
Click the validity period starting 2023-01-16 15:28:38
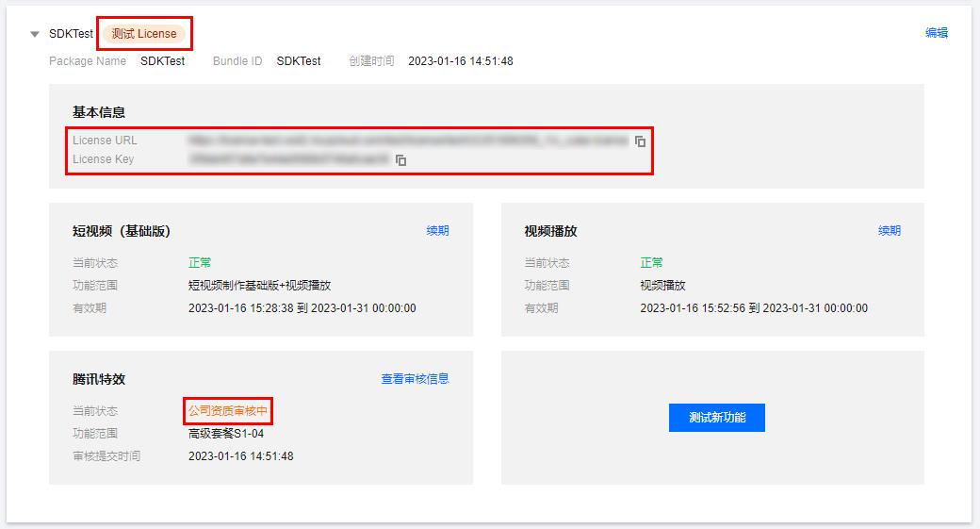pyautogui.click(x=302, y=308)
